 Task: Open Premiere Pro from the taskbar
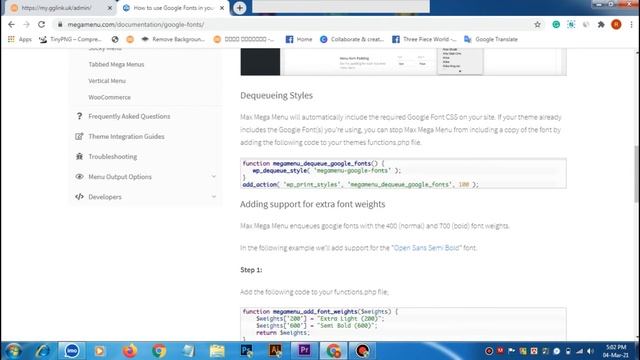(304, 351)
